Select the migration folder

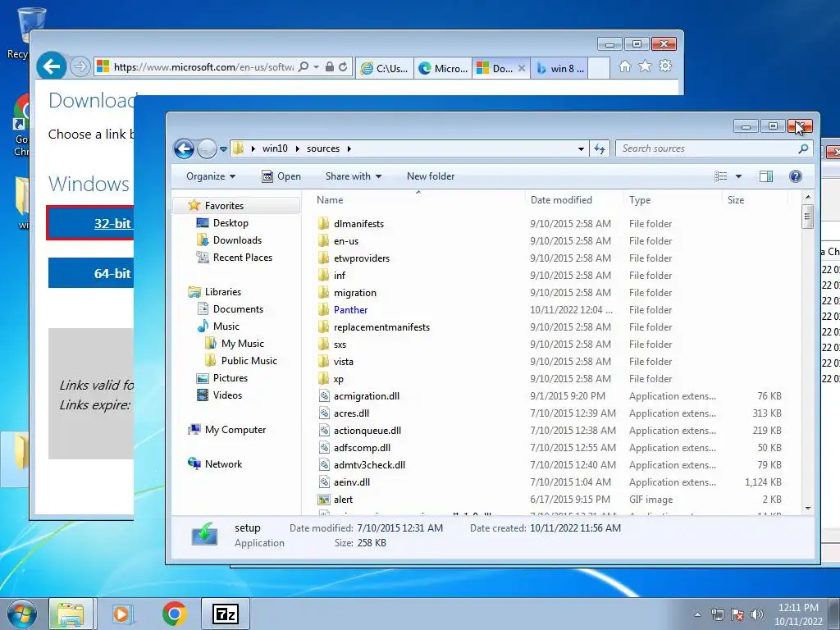click(354, 293)
